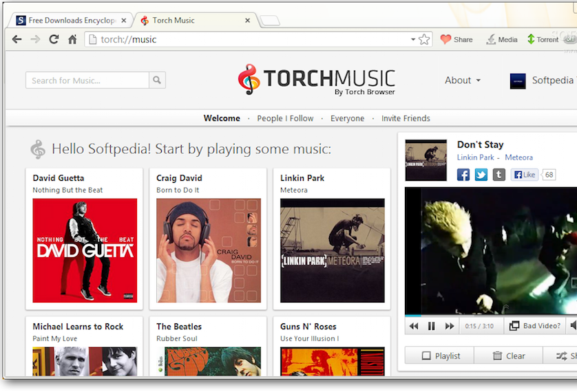Viewport: 577px width, 392px height.
Task: Open a new browser tab
Action: 270,21
